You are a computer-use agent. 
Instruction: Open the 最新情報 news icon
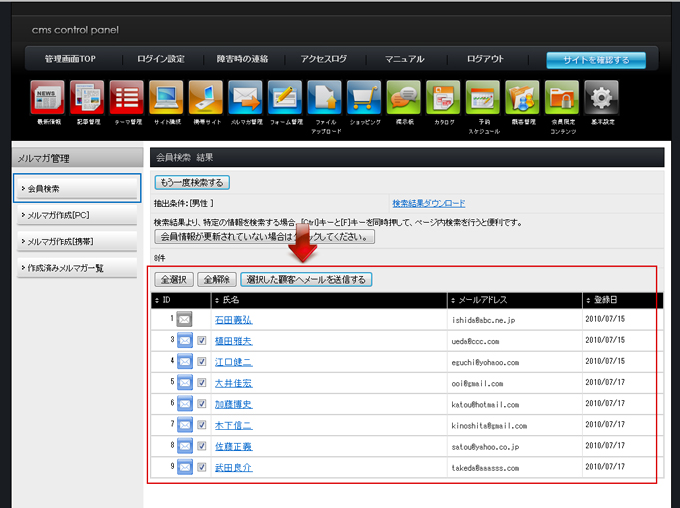pos(47,98)
